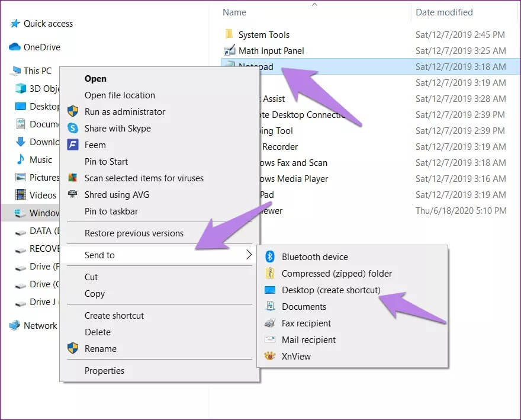Click the Math Input Panel icon
Image resolution: width=521 pixels, height=420 pixels.
(229, 50)
